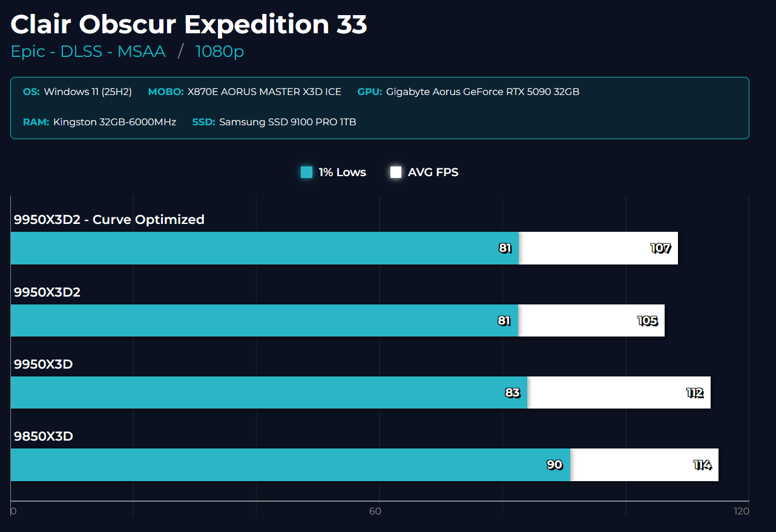Select the 9950X3D2 - Curve Optimized label
This screenshot has height=532, width=776.
109,220
